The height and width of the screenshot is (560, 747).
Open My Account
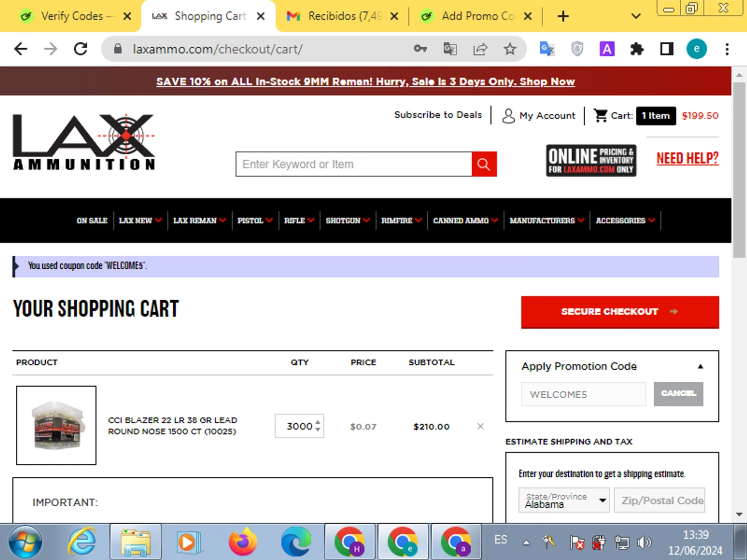(x=539, y=115)
